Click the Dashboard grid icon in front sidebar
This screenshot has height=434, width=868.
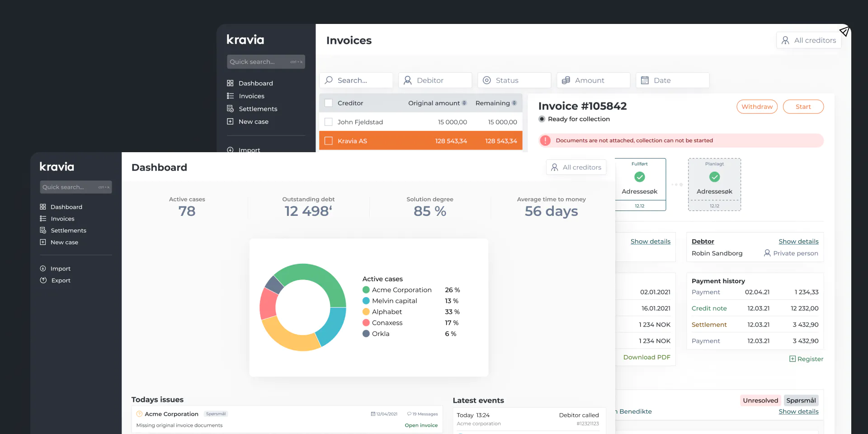tap(43, 207)
